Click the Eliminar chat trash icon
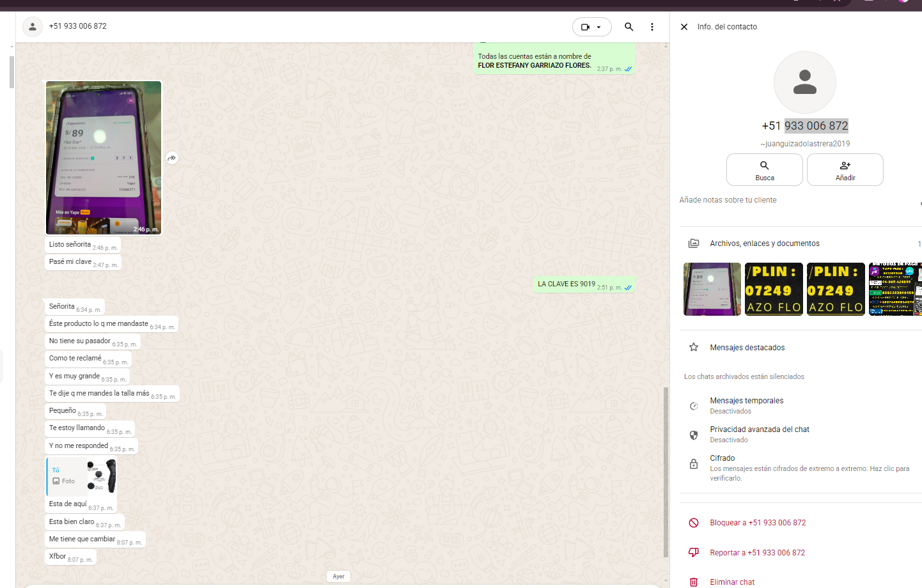 (x=693, y=582)
